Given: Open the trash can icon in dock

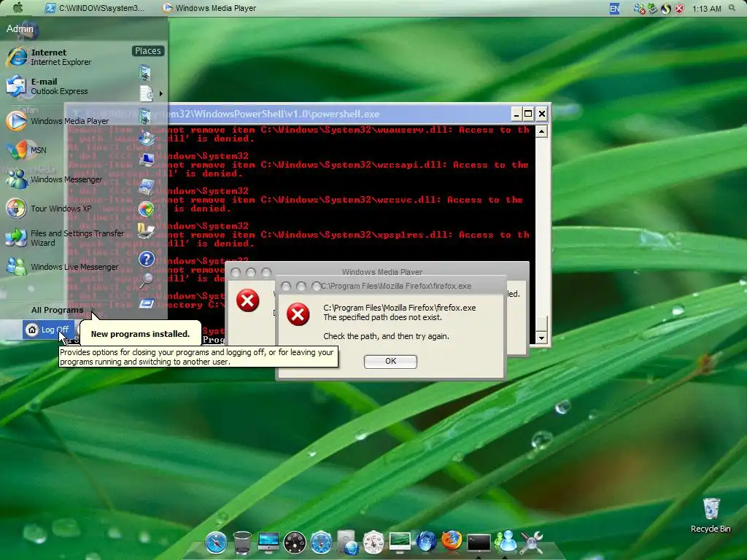Looking at the screenshot, I should tap(242, 542).
